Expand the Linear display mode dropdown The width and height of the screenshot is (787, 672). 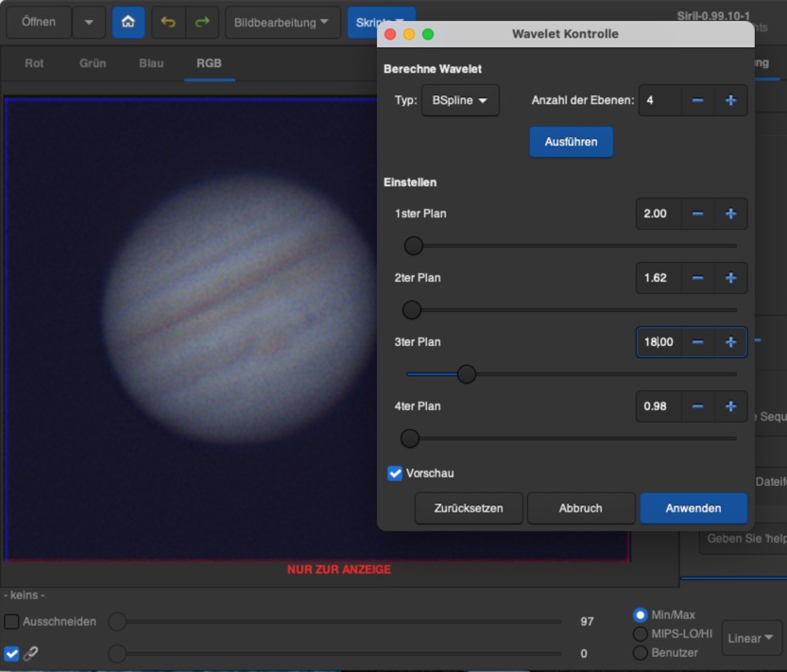coord(751,638)
